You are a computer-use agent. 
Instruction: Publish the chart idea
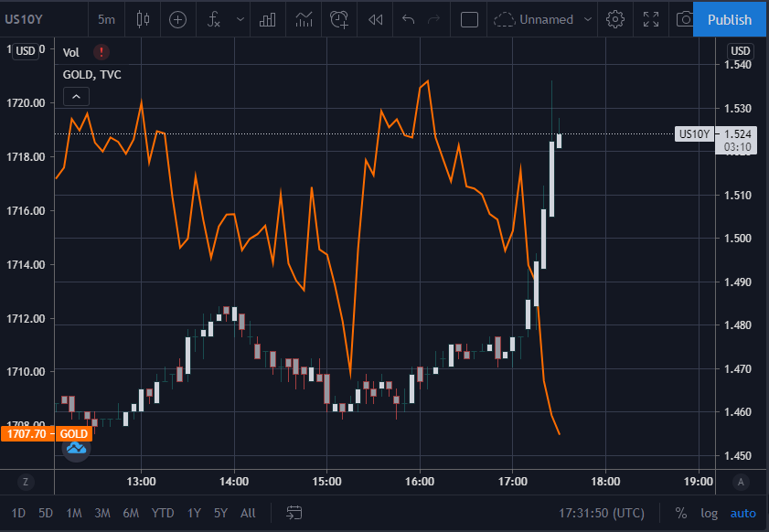[730, 19]
